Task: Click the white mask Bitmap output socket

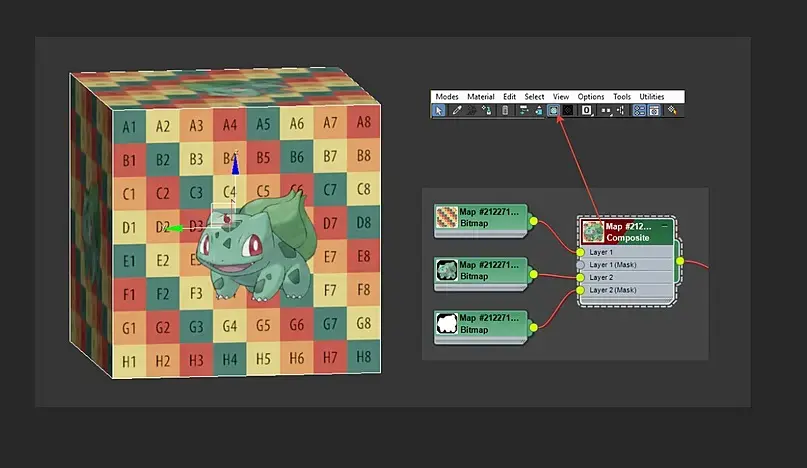Action: 533,327
